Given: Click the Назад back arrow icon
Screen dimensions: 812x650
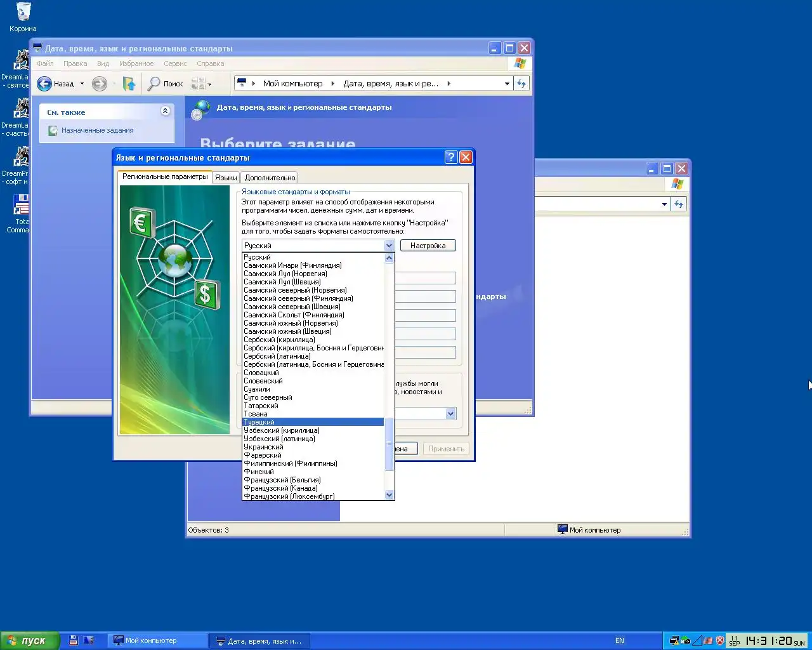Looking at the screenshot, I should (x=44, y=84).
